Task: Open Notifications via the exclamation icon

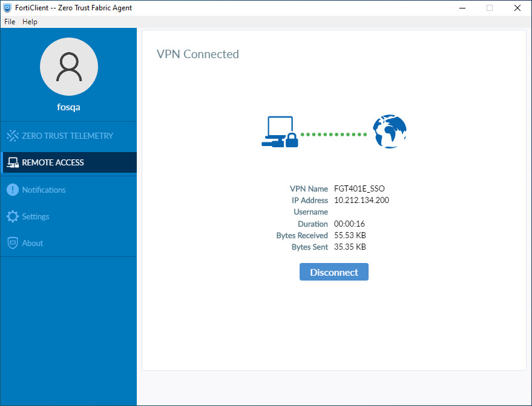Action: (x=12, y=190)
